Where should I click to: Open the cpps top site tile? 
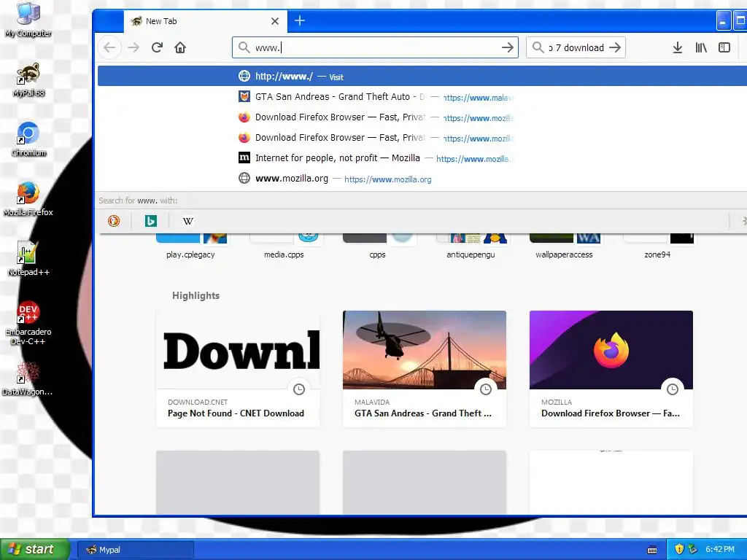coord(377,246)
